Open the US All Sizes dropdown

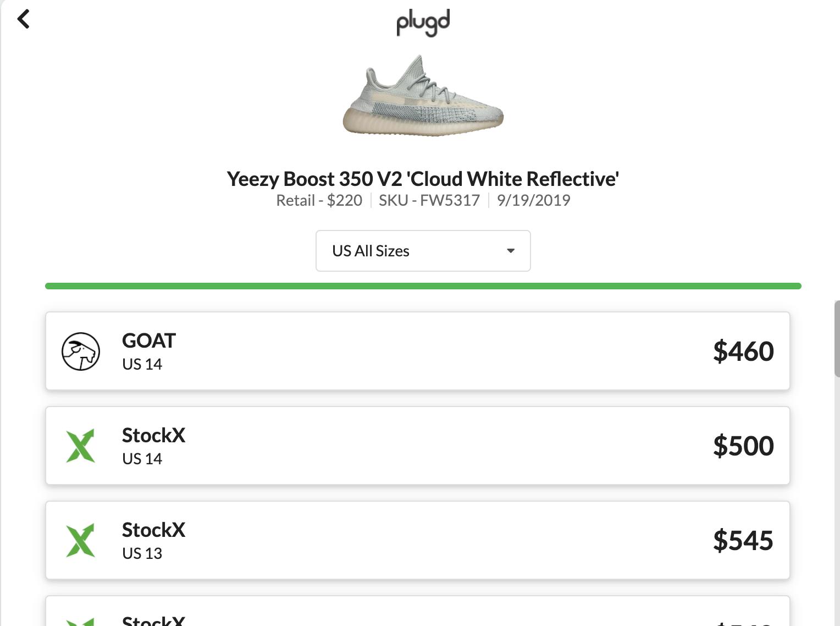click(423, 251)
